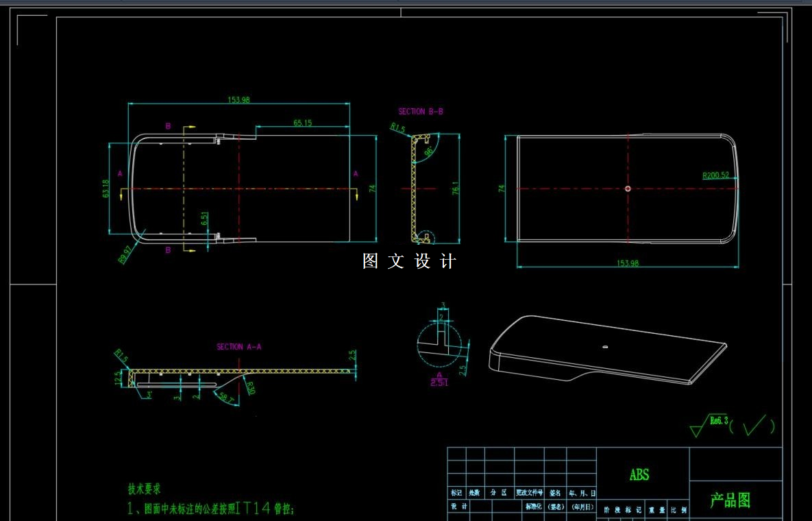Screen dimensions: 812x521
Task: Pick the R200.52 radius annotation
Action: click(x=715, y=175)
